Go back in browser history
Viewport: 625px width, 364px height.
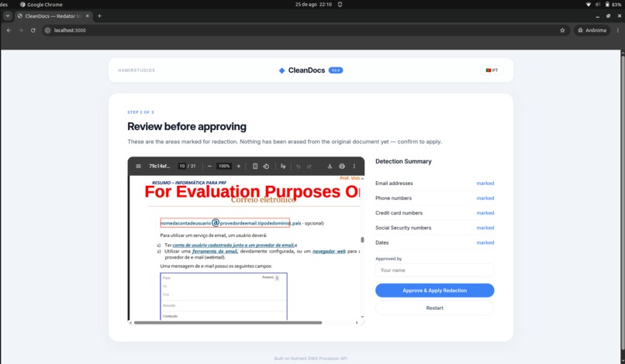tap(9, 30)
